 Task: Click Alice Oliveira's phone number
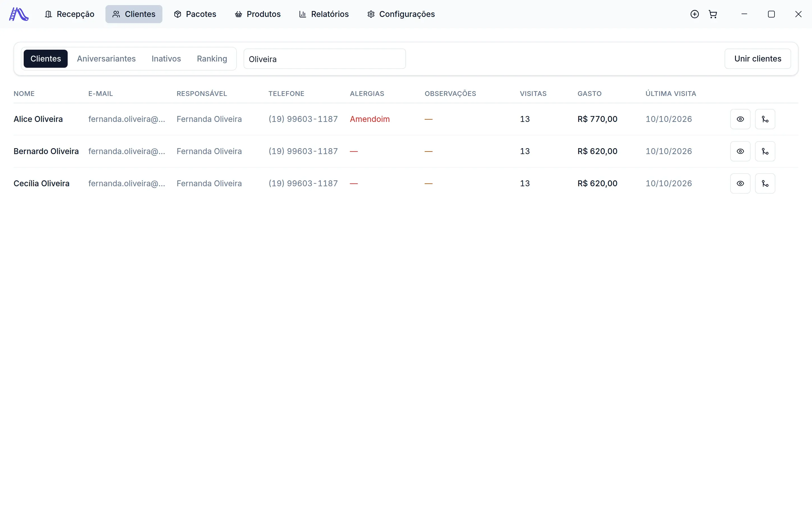pos(303,119)
